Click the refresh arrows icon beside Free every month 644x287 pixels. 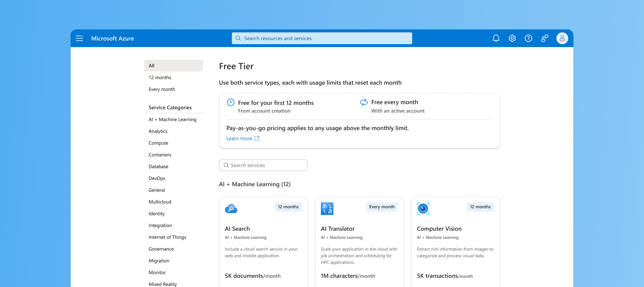point(364,102)
